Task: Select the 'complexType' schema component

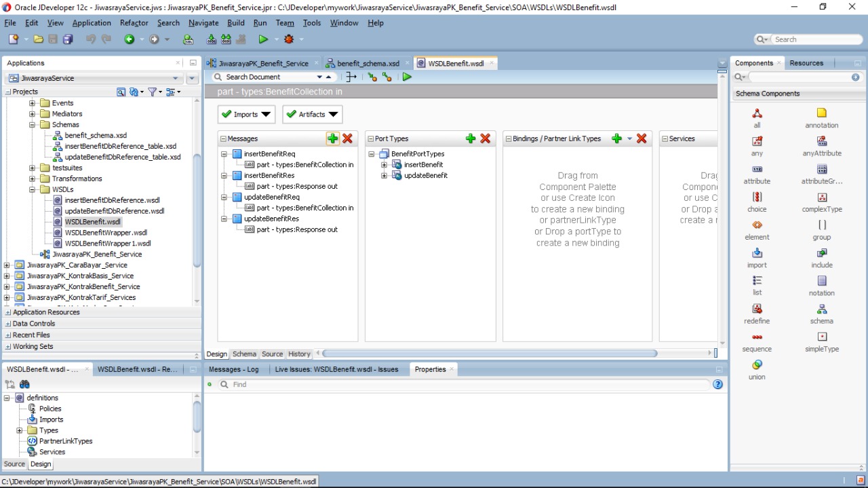Action: tap(822, 202)
